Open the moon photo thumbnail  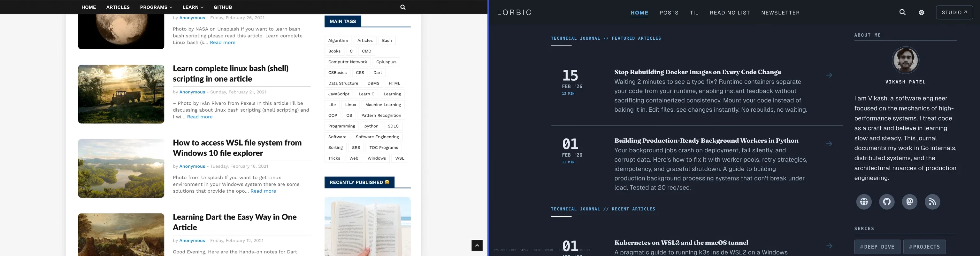tap(121, 32)
